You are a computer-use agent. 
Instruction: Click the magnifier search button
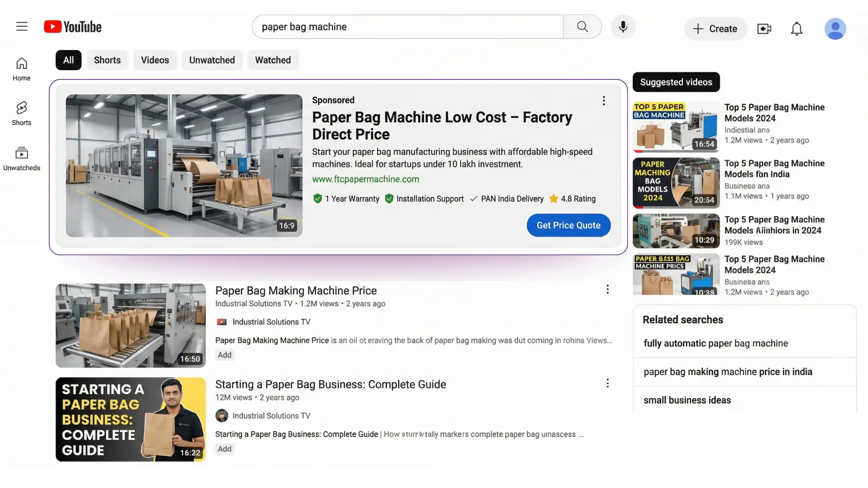point(582,27)
